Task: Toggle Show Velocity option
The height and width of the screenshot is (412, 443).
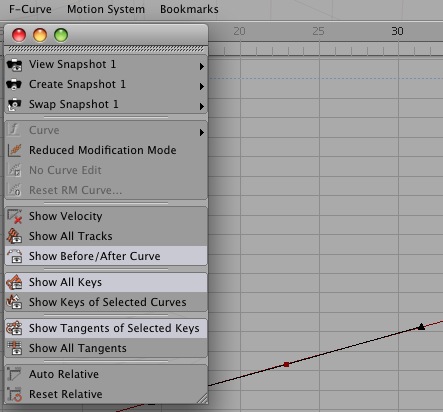Action: click(x=106, y=216)
